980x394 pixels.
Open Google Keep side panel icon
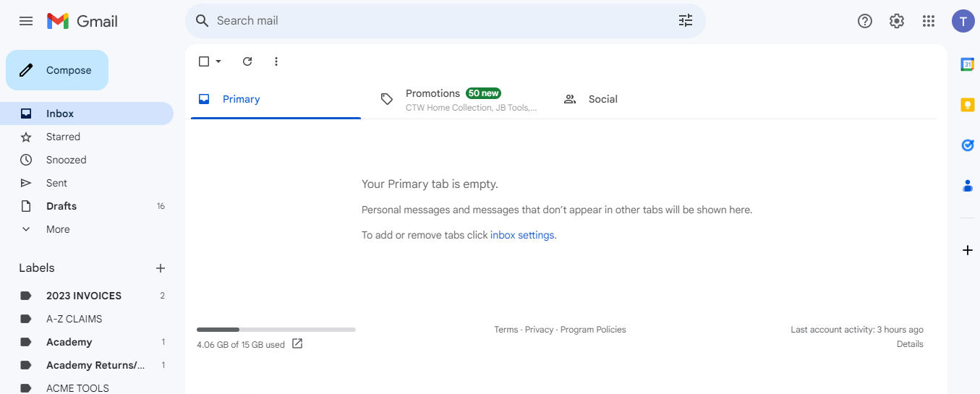[x=968, y=105]
